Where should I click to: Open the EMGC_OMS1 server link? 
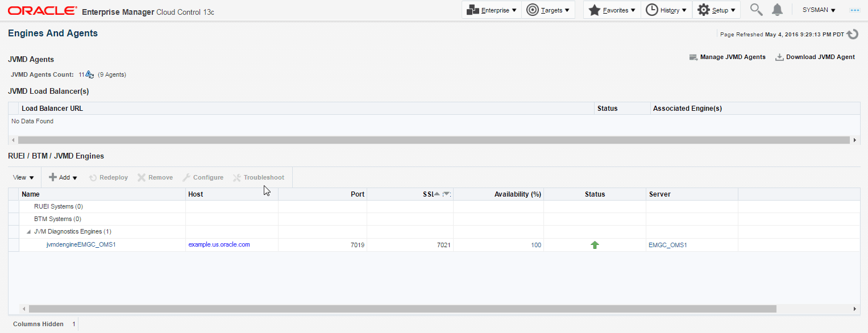(668, 245)
